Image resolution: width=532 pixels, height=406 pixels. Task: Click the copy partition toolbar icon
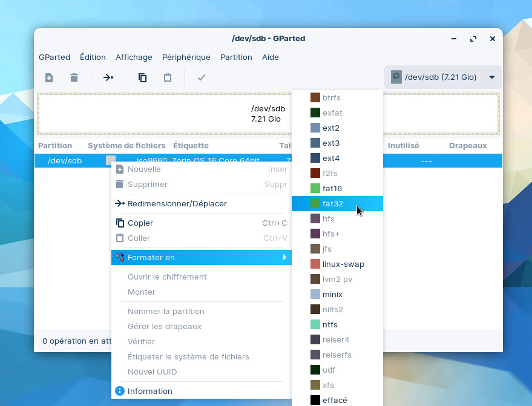coord(142,77)
